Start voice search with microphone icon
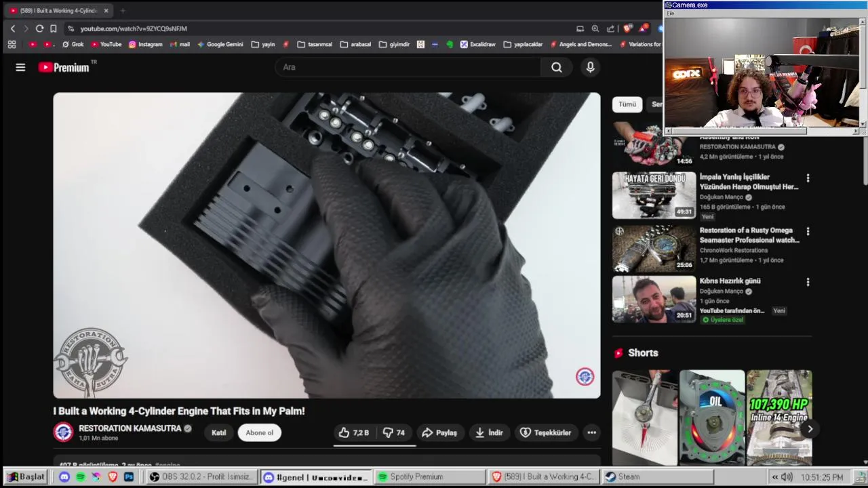Viewport: 868px width, 488px height. coord(590,67)
